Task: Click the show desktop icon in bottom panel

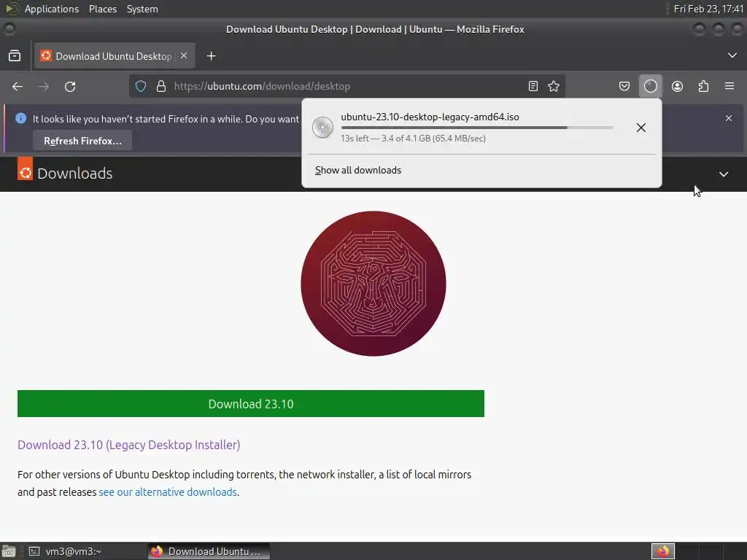Action: 9,551
